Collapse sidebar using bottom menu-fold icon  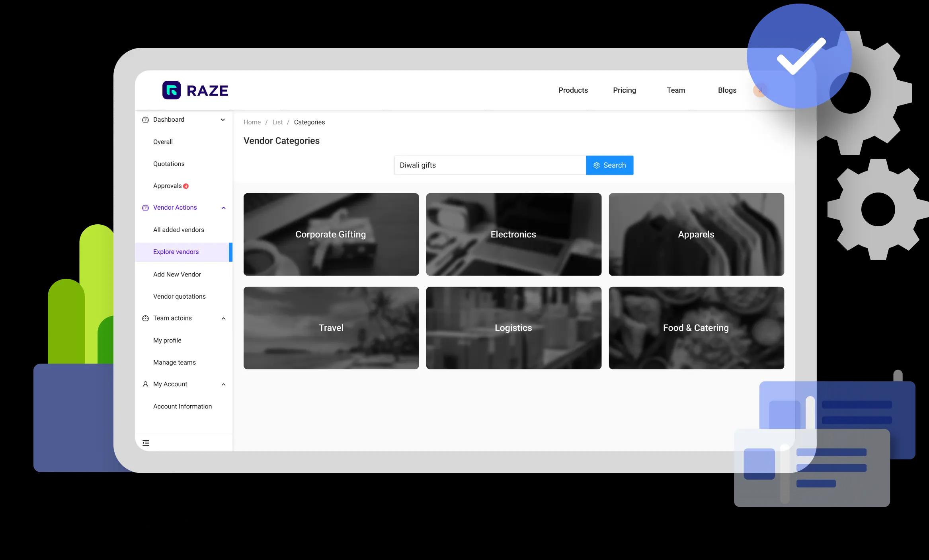[146, 443]
